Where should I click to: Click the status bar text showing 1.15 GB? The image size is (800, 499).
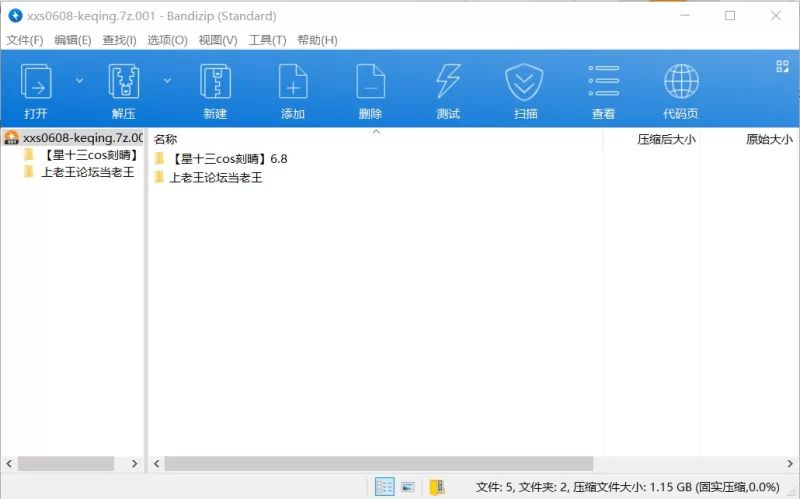pos(628,487)
